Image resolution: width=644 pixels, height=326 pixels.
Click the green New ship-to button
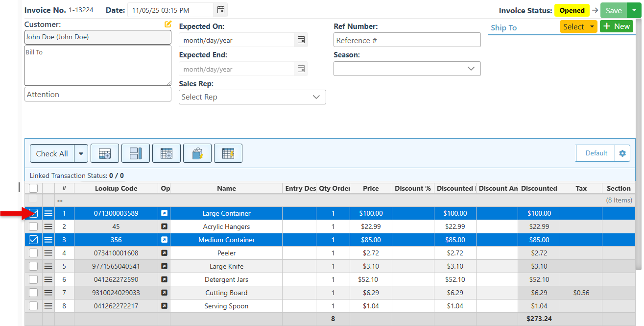click(x=617, y=26)
